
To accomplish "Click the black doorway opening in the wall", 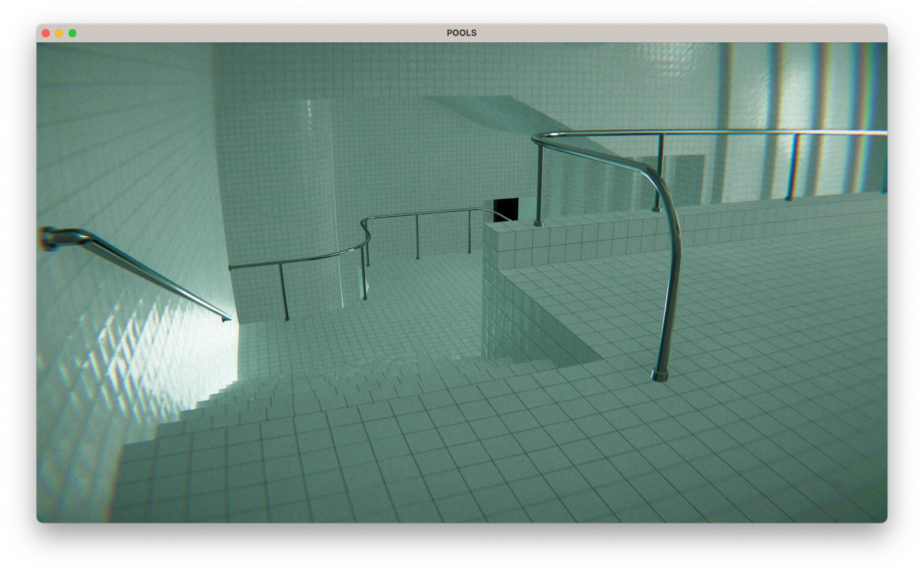I will click(x=506, y=210).
